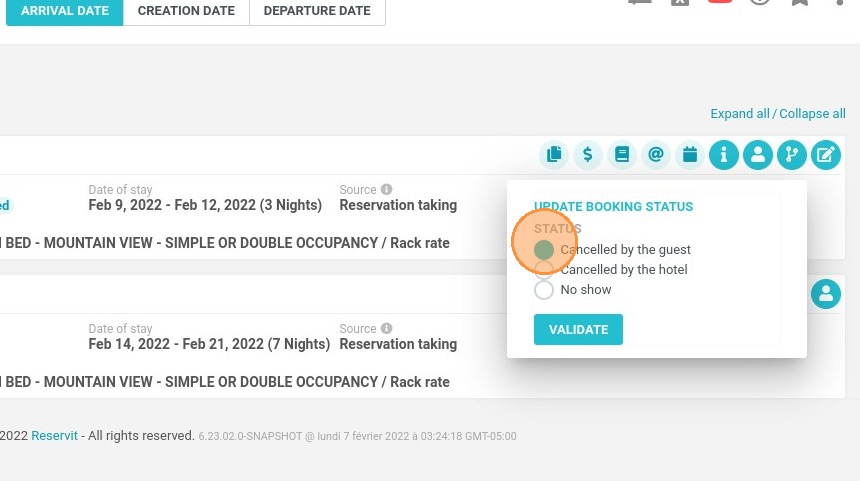Screen dimensions: 860x481
Task: Click the book document icon
Action: [x=622, y=155]
